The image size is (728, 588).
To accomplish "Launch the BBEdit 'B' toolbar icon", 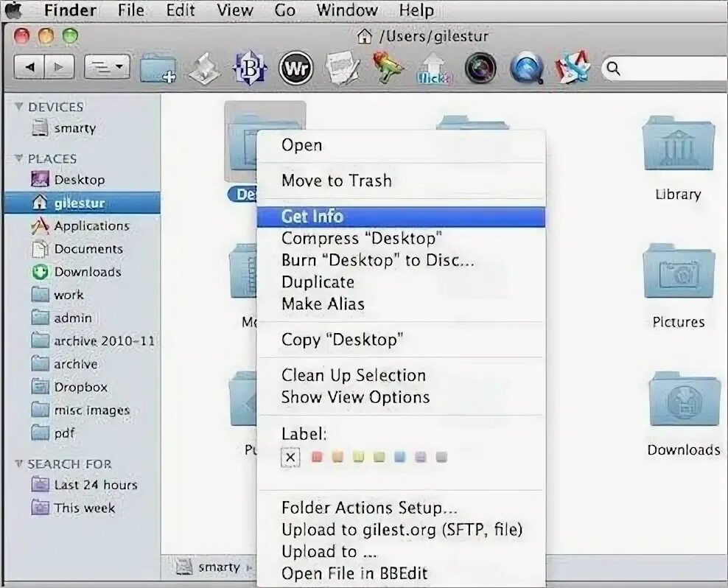I will click(x=250, y=69).
